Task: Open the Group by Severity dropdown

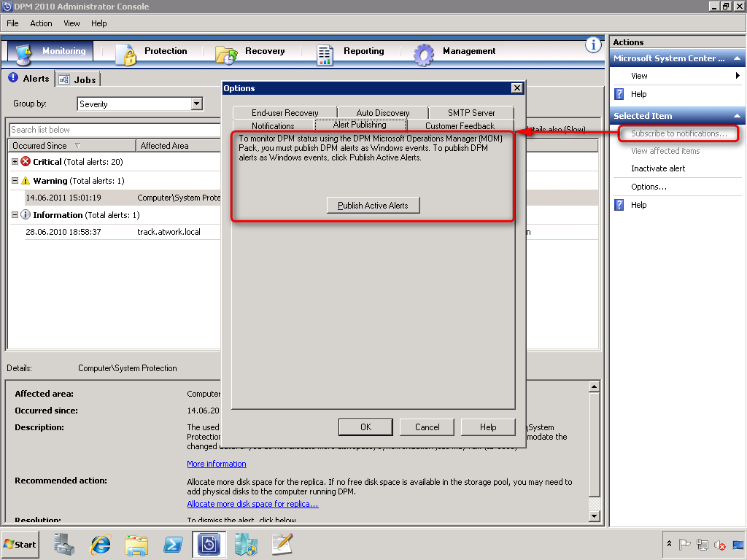Action: pos(197,104)
